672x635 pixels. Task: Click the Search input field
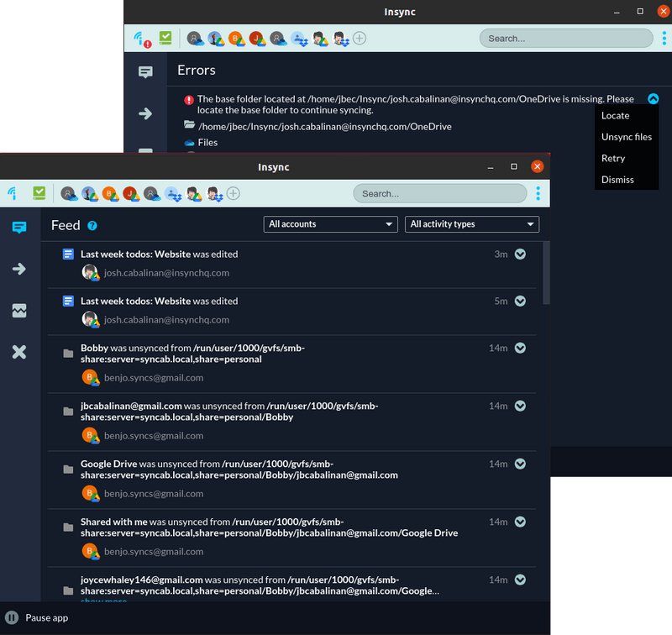click(x=439, y=193)
